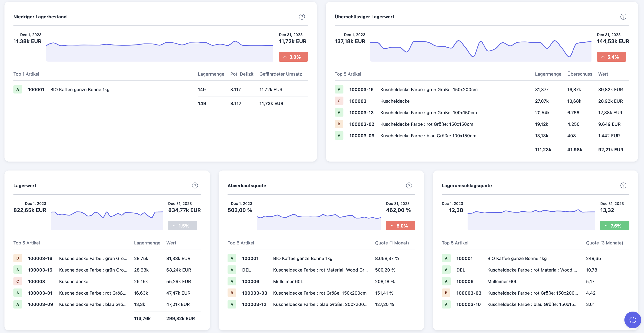Click help icon on Überschüssiger Lagerwert card
This screenshot has height=333, width=644.
tap(623, 17)
